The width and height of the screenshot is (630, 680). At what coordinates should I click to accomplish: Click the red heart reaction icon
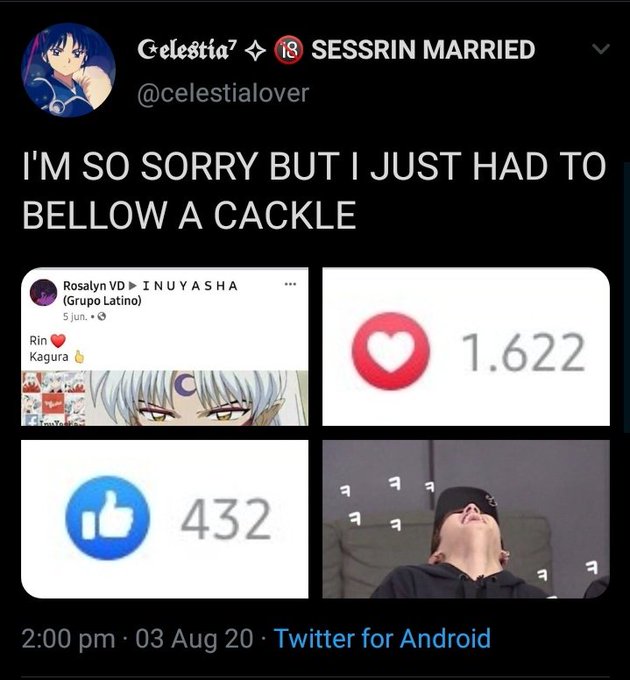pyautogui.click(x=392, y=351)
